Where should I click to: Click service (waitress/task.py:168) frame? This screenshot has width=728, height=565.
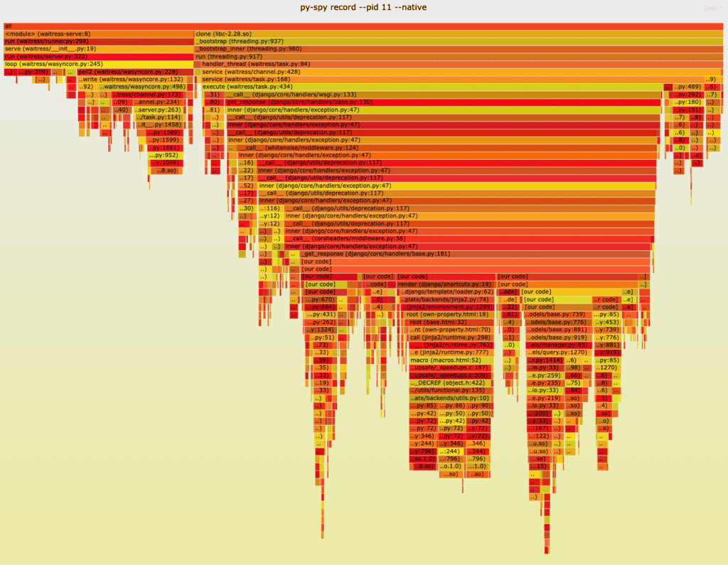tap(453, 80)
